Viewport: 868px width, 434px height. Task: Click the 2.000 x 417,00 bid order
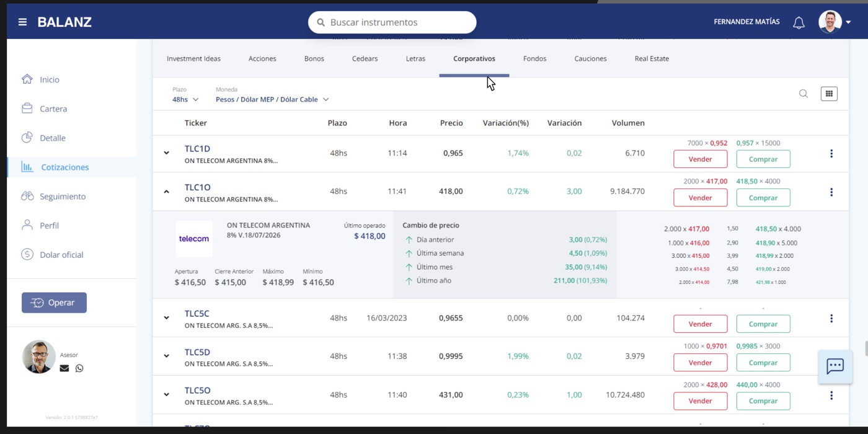pos(686,229)
